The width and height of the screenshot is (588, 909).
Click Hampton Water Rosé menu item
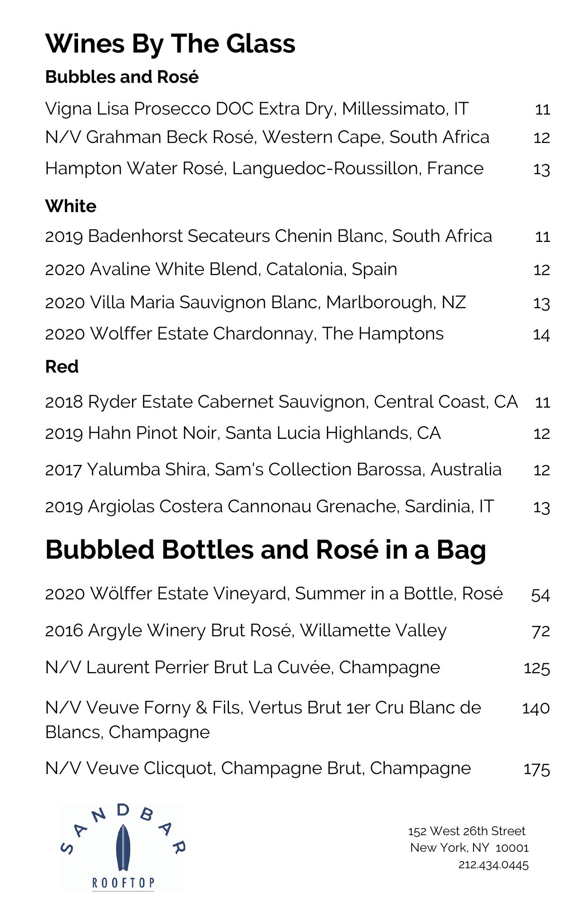pos(264,169)
